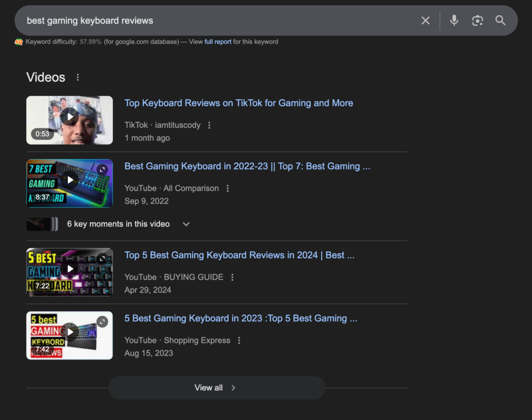The height and width of the screenshot is (420, 532).
Task: Open 5 Best Gaming Keyboard in 2023 link
Action: [x=241, y=318]
